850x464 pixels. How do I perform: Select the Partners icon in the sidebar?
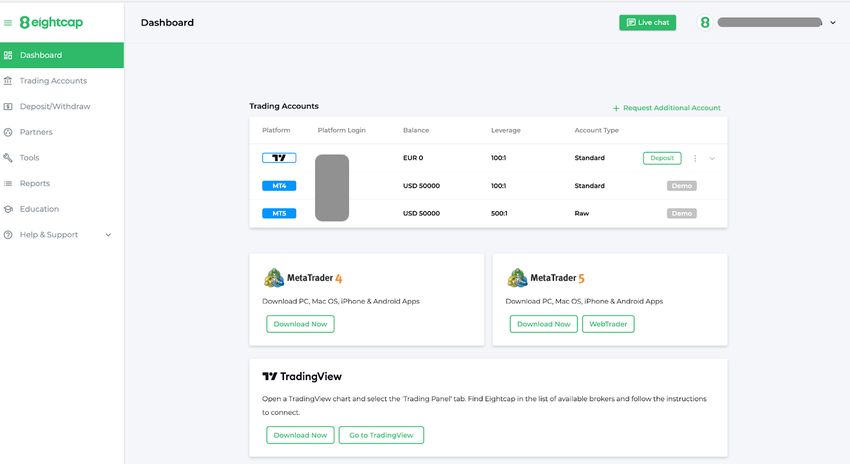click(x=8, y=132)
